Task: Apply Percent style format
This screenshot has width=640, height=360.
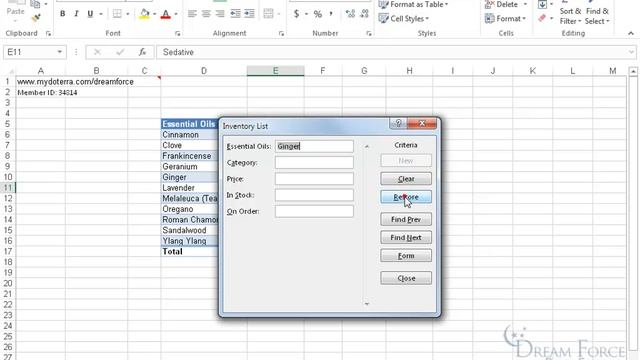Action: coord(318,14)
